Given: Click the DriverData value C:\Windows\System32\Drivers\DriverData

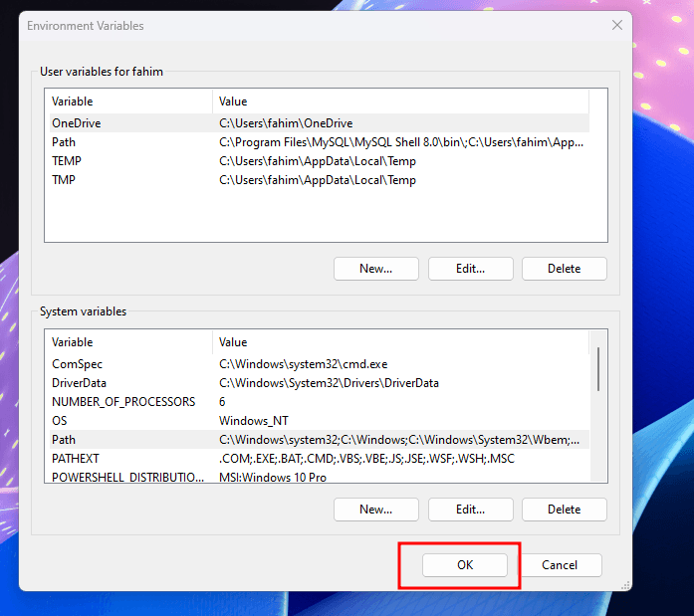Looking at the screenshot, I should 329,383.
